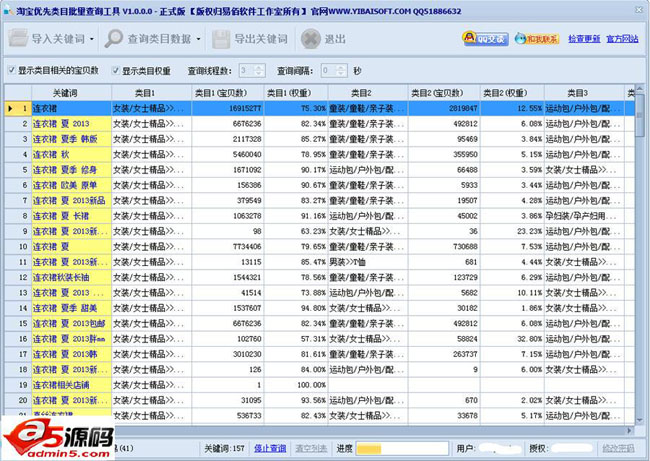Viewport: 650px width, 461px height.
Task: Open the 导入关键词 dropdown arrow
Action: coord(92,39)
